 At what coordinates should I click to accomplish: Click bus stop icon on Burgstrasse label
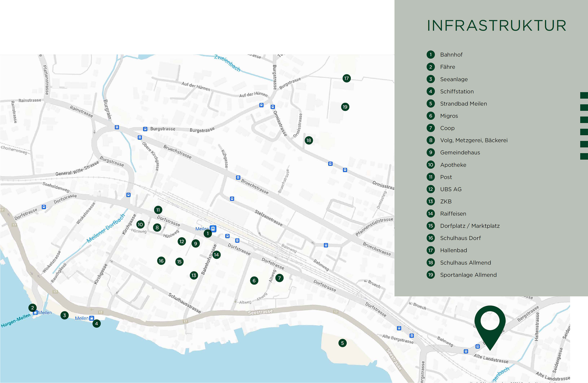pyautogui.click(x=145, y=129)
